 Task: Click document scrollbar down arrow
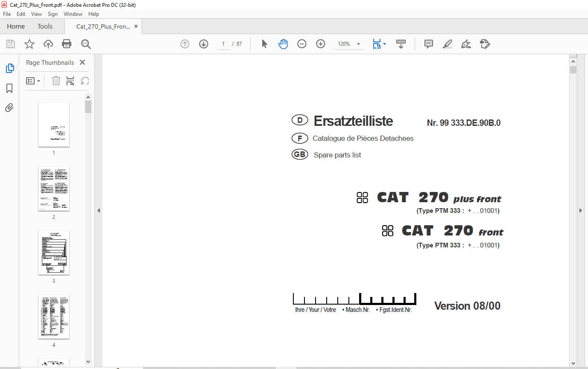point(573,363)
